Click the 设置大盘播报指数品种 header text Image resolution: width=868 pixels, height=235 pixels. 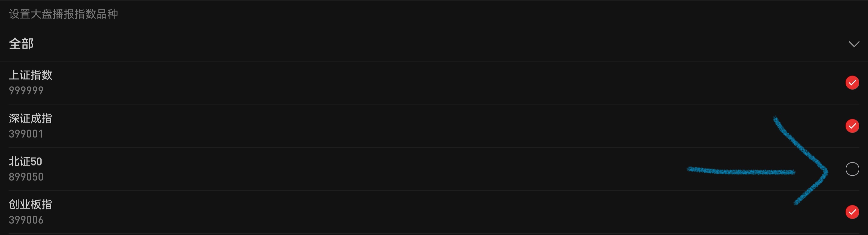63,14
